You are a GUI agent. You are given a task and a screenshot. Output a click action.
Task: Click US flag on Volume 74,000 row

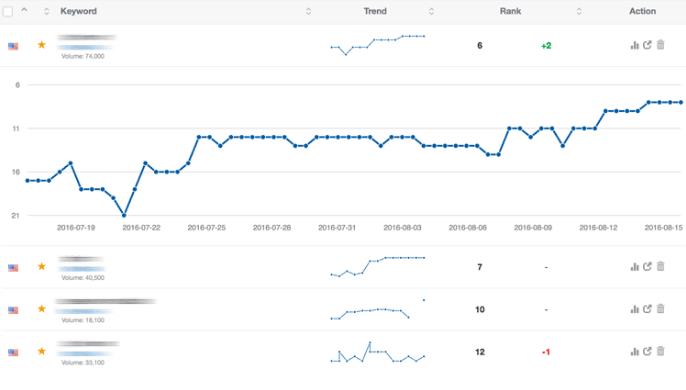click(13, 46)
